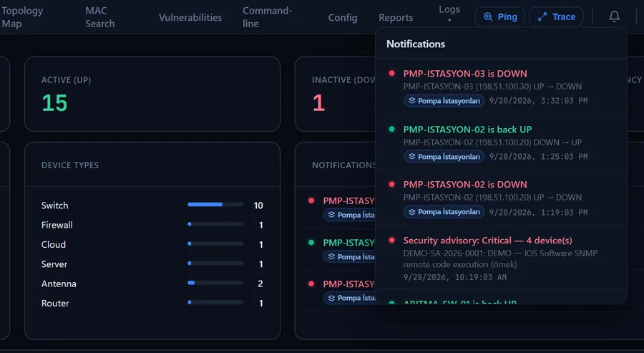Select the Cloud row in Device Types
Screen dimensions: 644x353
[152, 244]
